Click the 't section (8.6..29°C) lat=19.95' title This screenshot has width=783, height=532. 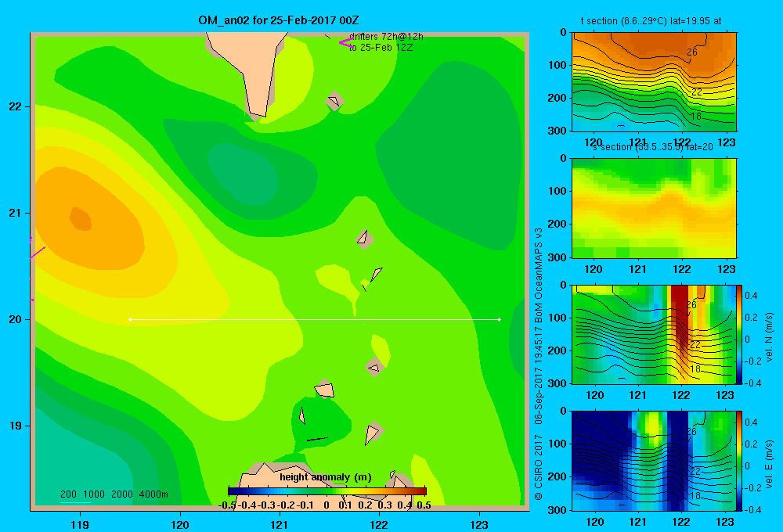651,21
